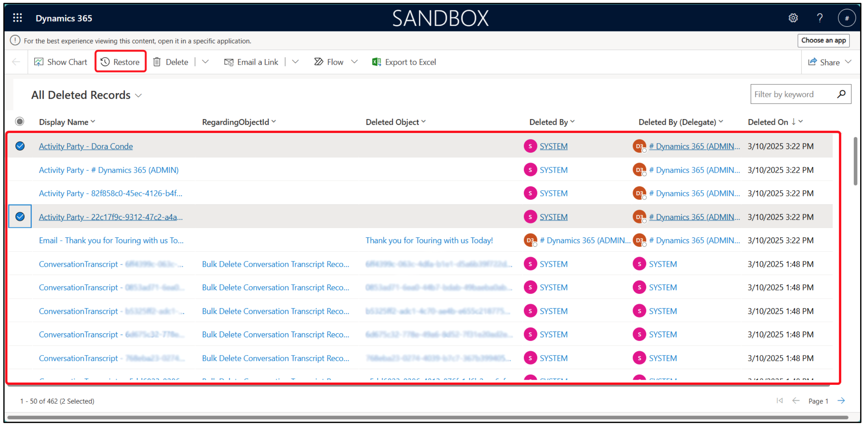Click the Help question mark icon

point(820,18)
